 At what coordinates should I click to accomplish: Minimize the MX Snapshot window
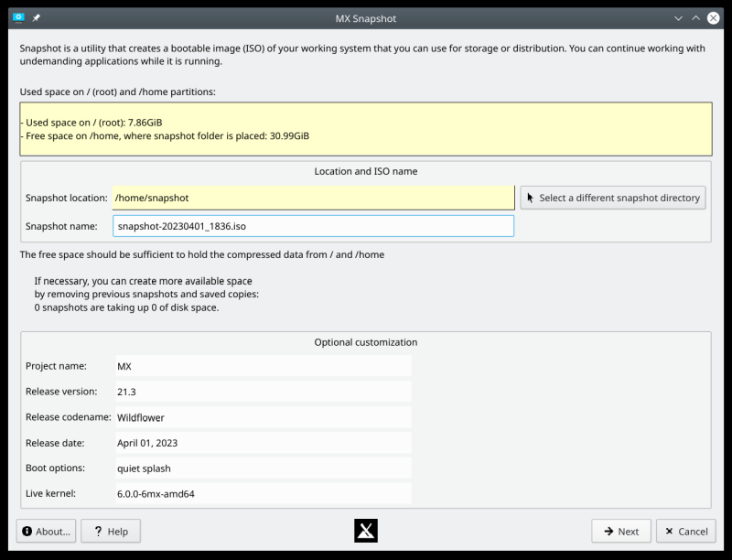(678, 17)
